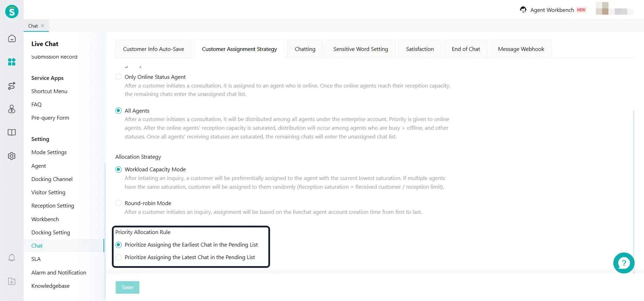Switch to the Chatting tab
Viewport: 644px width, 301px height.
[305, 49]
